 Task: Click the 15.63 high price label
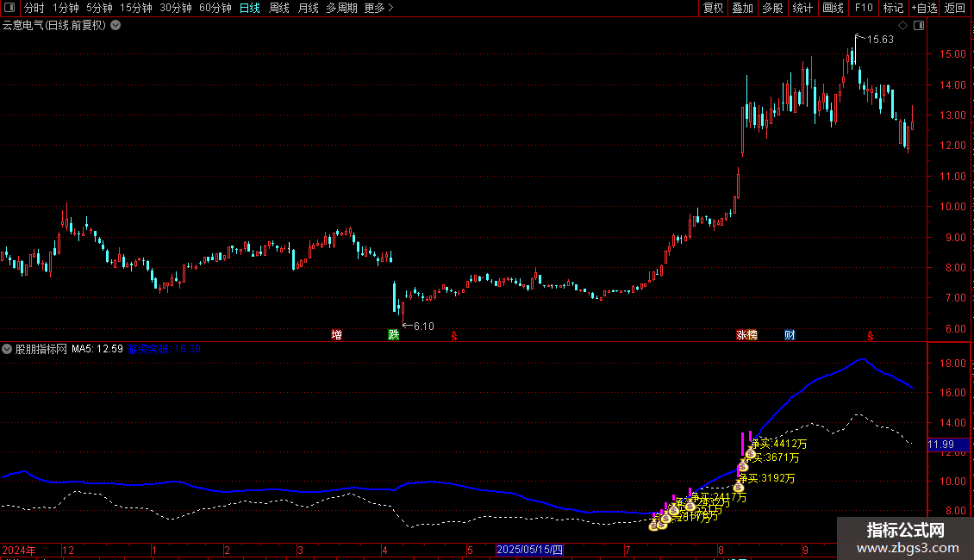click(x=880, y=39)
